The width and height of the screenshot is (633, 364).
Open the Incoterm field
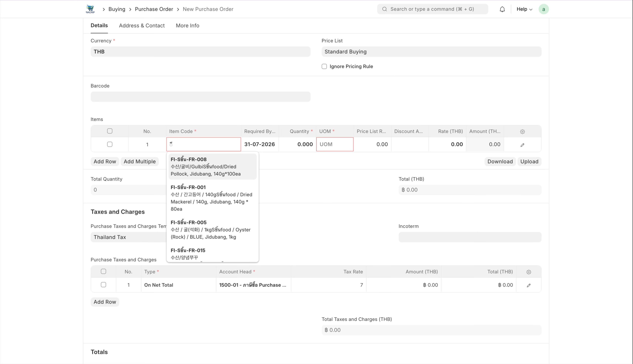point(470,237)
